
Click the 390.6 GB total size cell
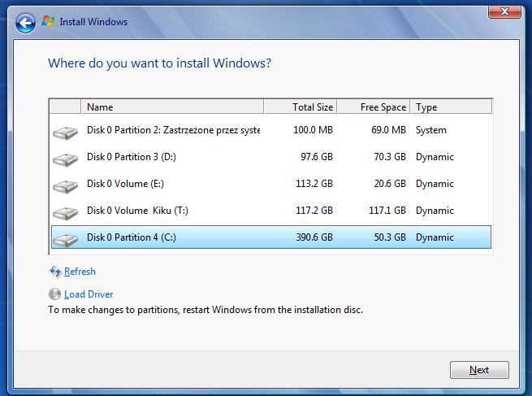click(x=314, y=237)
